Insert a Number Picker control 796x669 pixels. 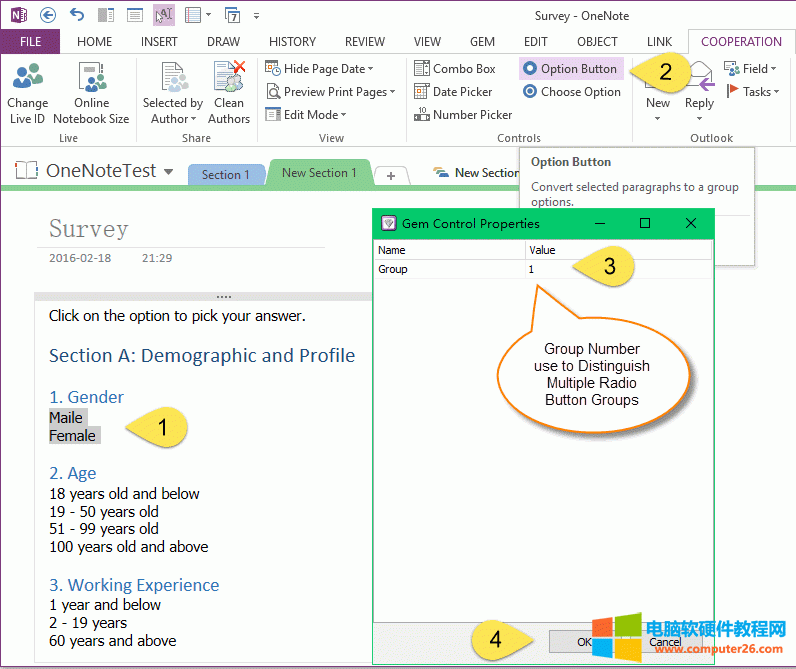(462, 115)
